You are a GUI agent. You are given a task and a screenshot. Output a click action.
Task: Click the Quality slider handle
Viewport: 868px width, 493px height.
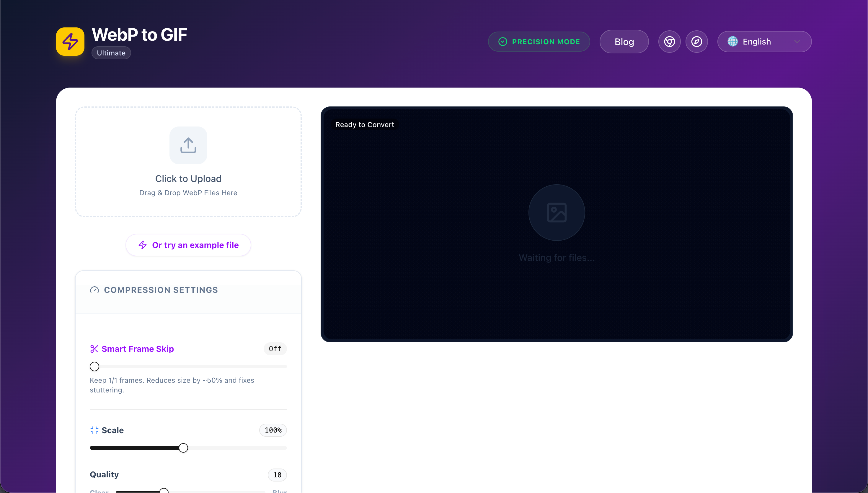164,491
